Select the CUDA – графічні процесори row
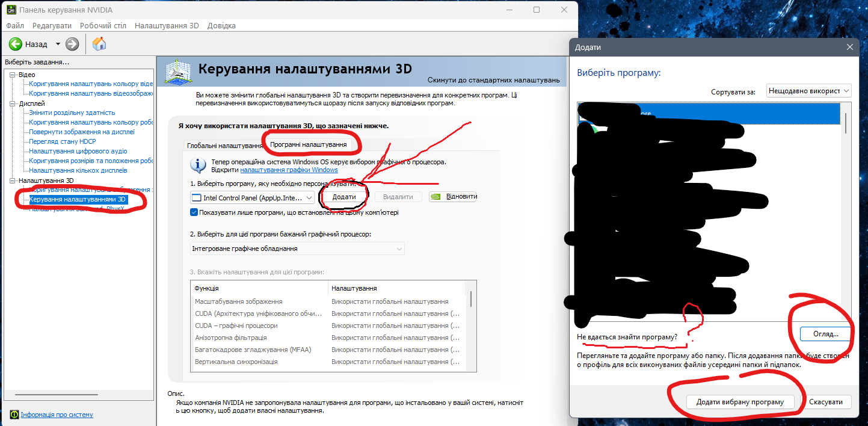Viewport: 868px width, 426px height. coord(329,326)
